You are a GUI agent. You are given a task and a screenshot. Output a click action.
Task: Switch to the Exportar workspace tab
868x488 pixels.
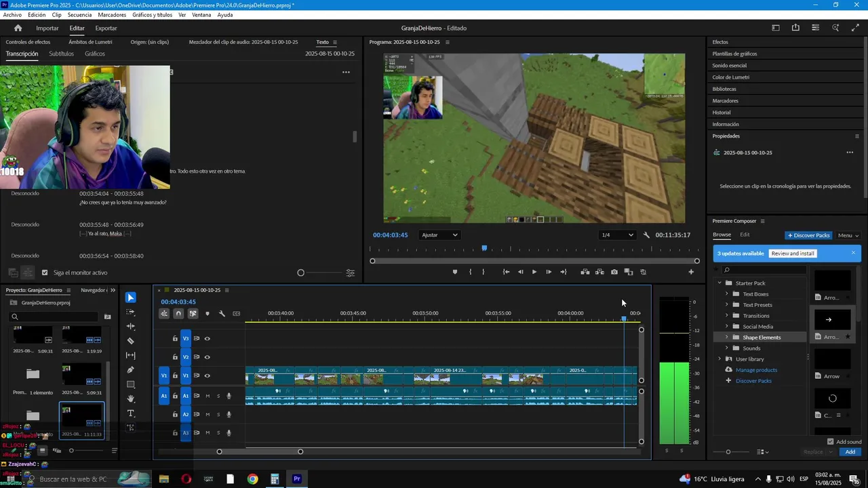tap(106, 28)
